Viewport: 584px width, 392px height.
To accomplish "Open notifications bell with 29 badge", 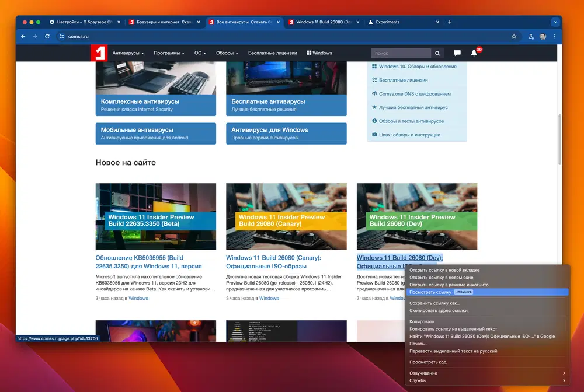I will tap(474, 53).
